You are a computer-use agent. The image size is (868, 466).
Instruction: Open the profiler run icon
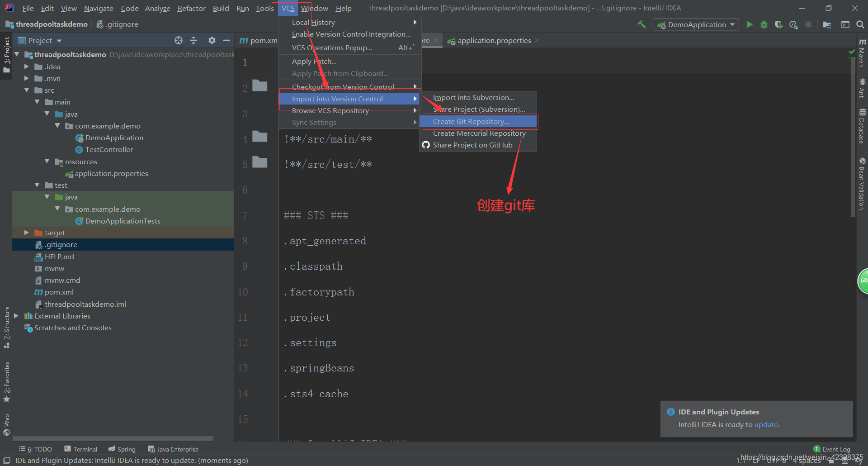click(x=793, y=24)
